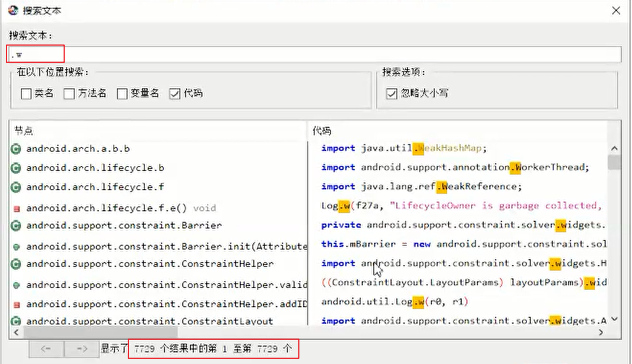Uncheck the 代码 checkbox

tap(175, 94)
